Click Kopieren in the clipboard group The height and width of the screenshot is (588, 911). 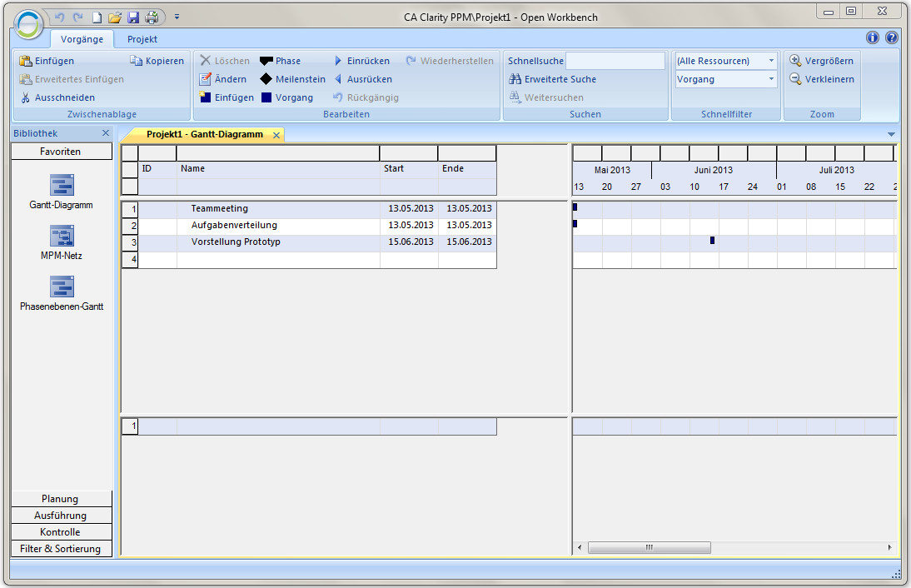[x=157, y=61]
